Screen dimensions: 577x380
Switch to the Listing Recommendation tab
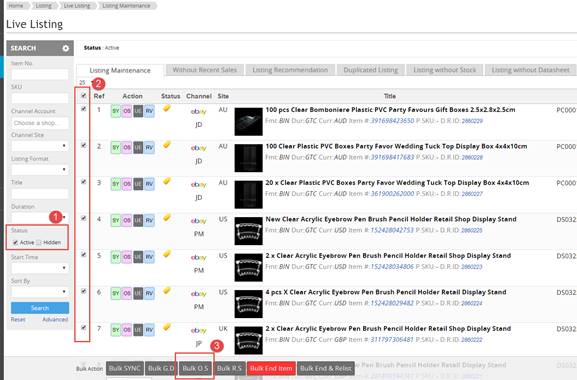tap(290, 70)
